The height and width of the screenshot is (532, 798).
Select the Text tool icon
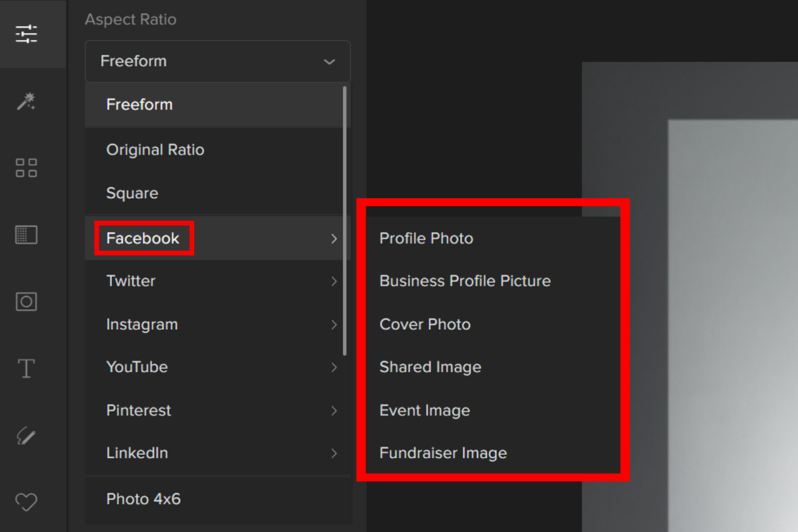[27, 368]
